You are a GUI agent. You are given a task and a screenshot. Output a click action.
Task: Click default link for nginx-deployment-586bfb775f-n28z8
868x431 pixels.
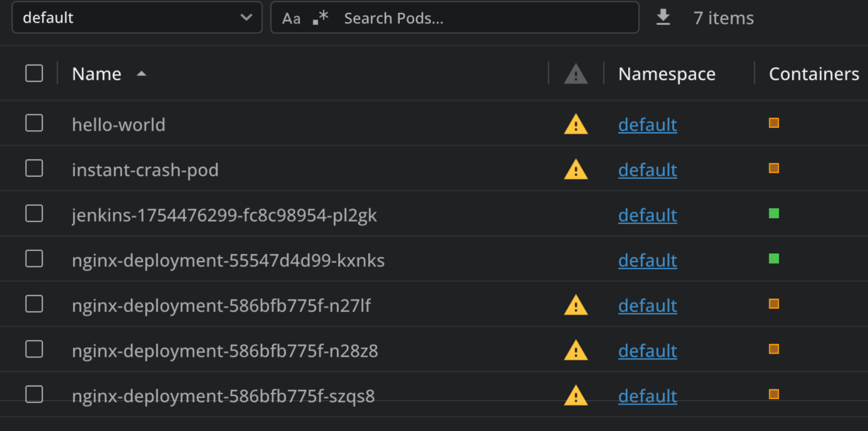647,351
